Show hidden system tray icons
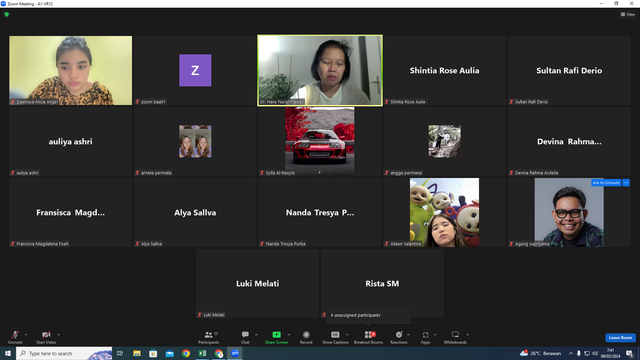The height and width of the screenshot is (360, 640). point(571,353)
